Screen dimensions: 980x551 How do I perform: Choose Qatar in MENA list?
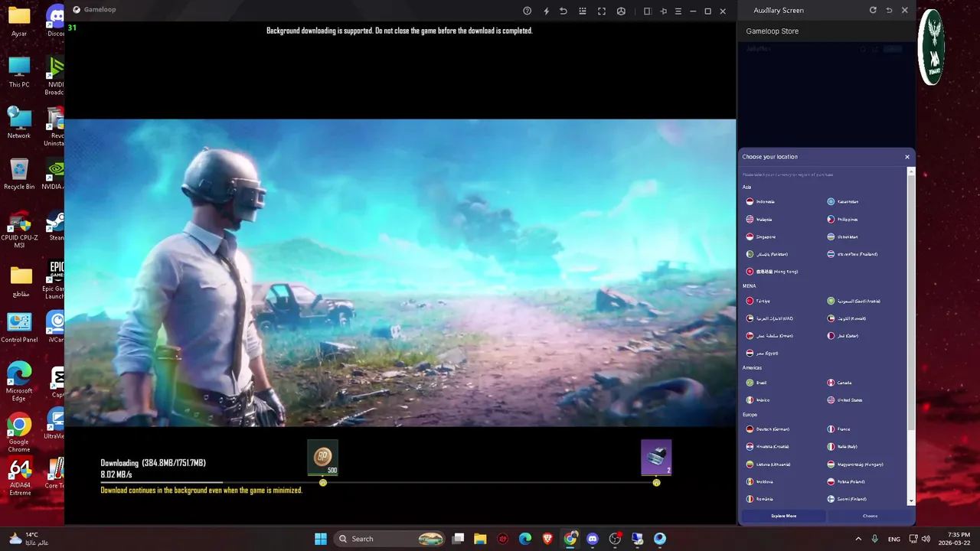842,336
